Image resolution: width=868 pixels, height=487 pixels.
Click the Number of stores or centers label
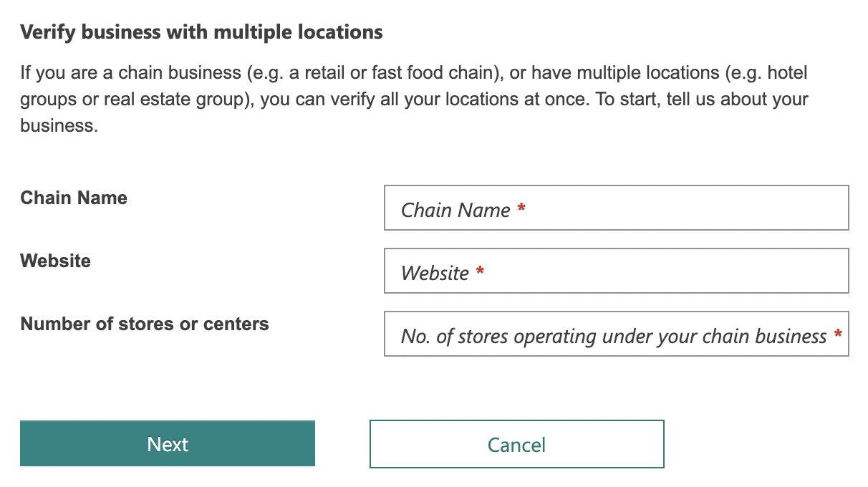click(x=145, y=324)
